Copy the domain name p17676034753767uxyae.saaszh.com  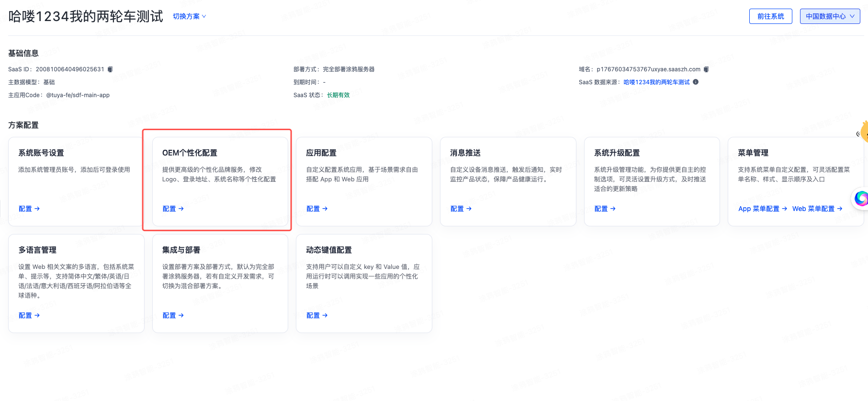click(x=706, y=69)
